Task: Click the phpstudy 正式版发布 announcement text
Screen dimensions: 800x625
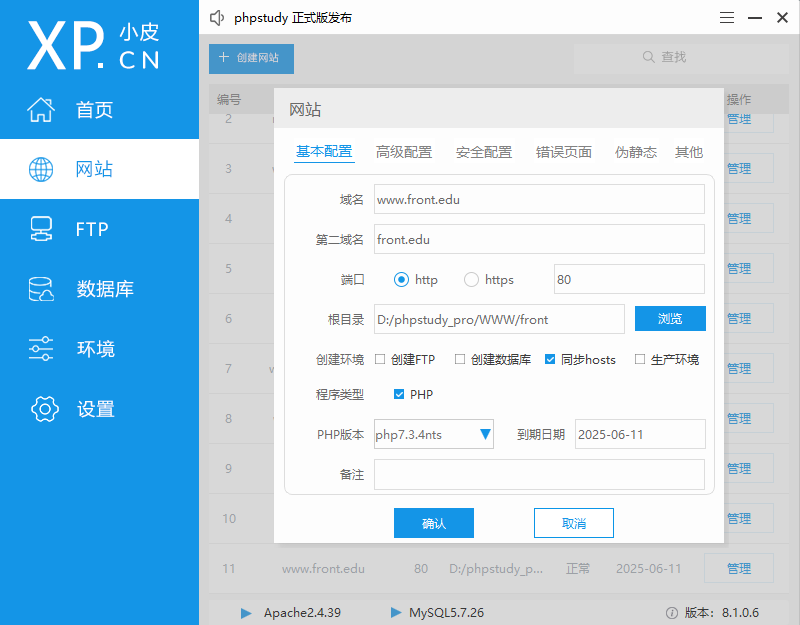Action: click(293, 18)
